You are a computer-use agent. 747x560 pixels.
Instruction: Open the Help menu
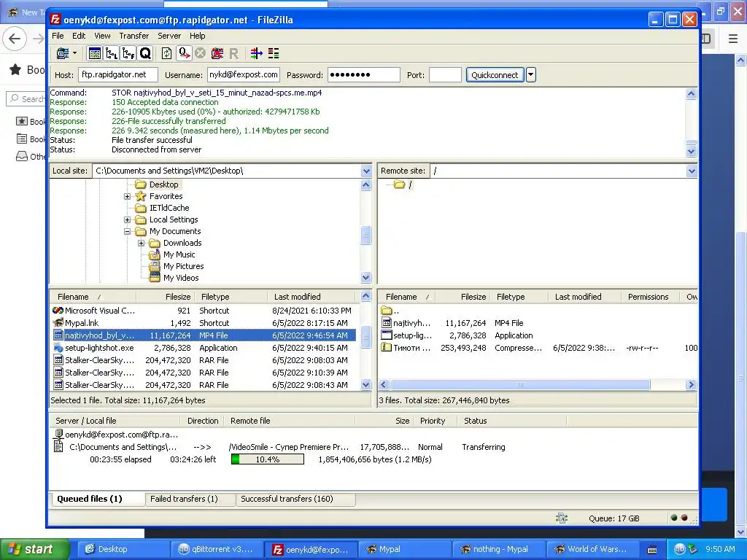point(197,36)
